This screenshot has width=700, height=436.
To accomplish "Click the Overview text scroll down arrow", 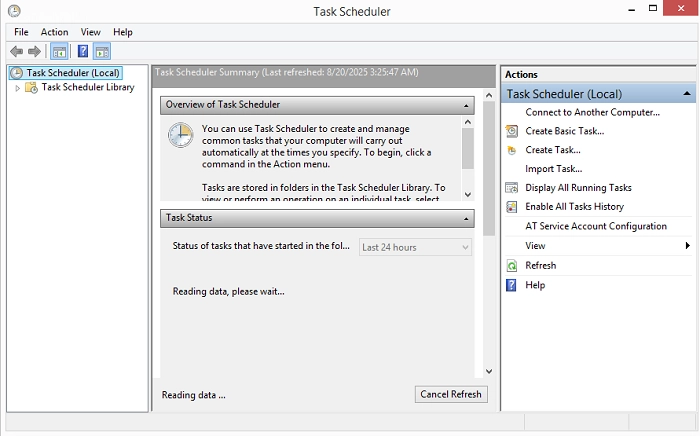I will pyautogui.click(x=467, y=195).
